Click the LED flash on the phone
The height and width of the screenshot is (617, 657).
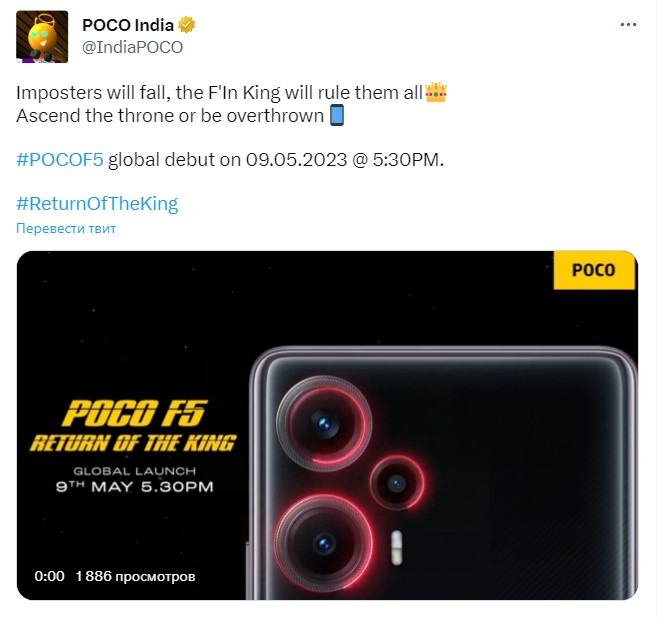397,546
